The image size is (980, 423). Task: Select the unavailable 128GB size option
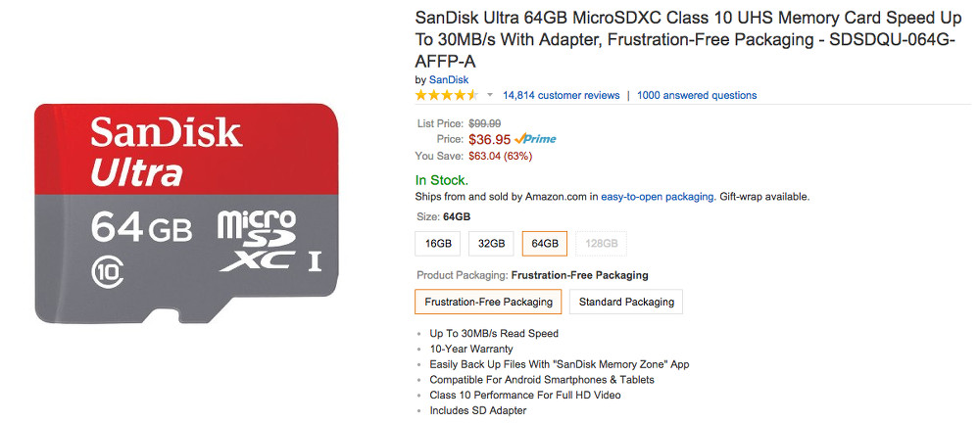point(601,244)
